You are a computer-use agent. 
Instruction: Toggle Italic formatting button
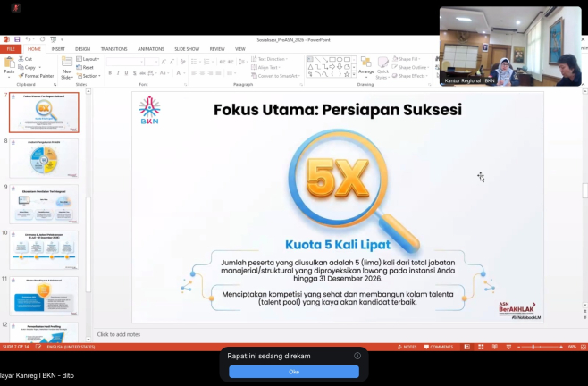[x=118, y=73]
